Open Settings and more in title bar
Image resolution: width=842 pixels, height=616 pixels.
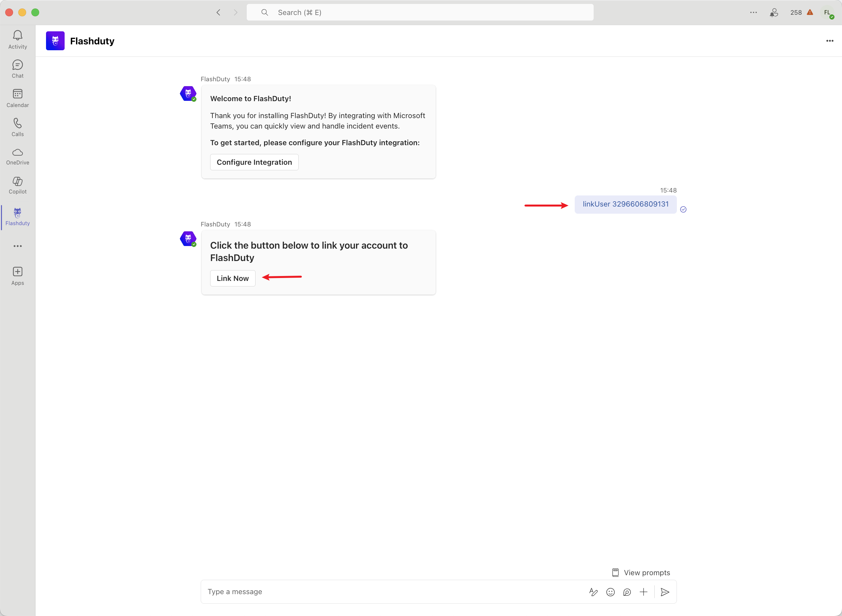753,12
